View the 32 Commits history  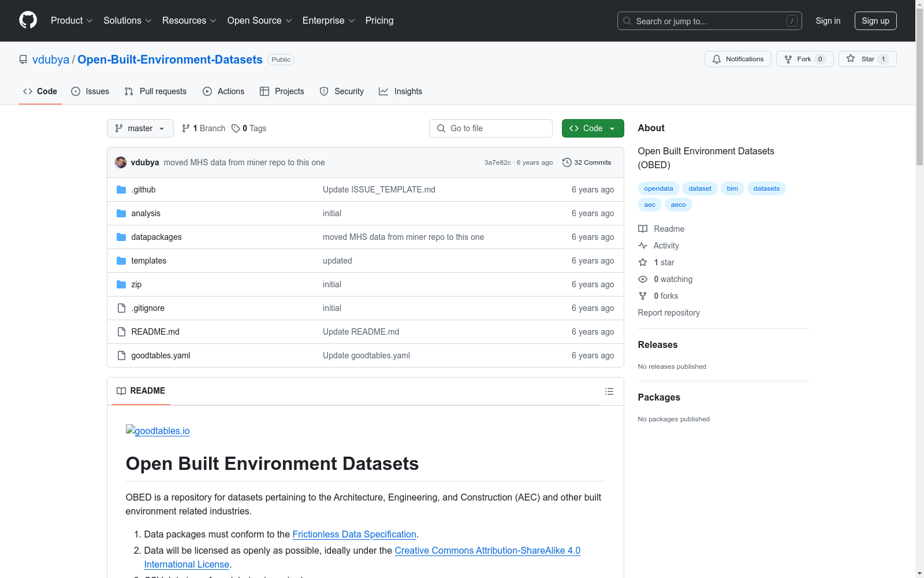point(587,162)
